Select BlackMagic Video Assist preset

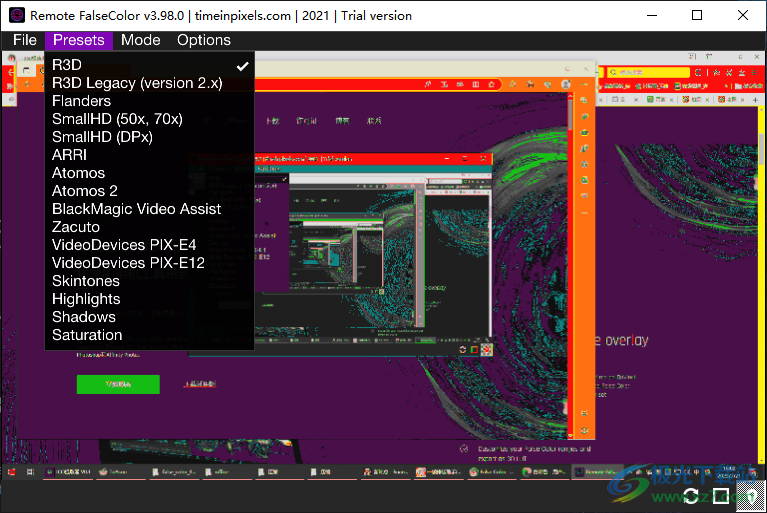click(150, 209)
